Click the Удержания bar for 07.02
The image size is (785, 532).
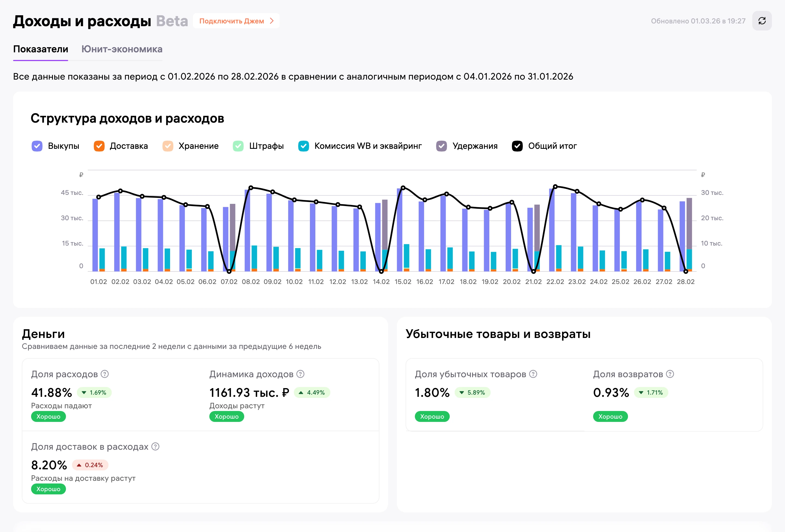pos(233,227)
